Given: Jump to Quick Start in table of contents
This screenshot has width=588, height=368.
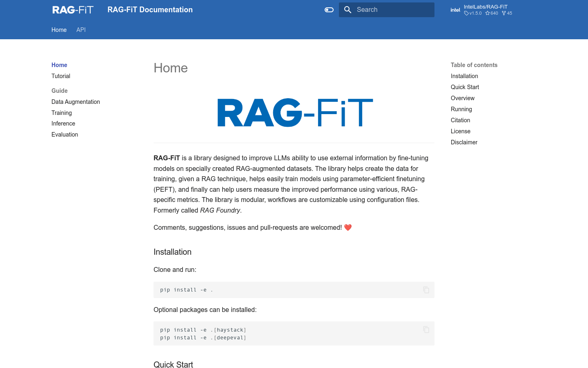Looking at the screenshot, I should (465, 87).
